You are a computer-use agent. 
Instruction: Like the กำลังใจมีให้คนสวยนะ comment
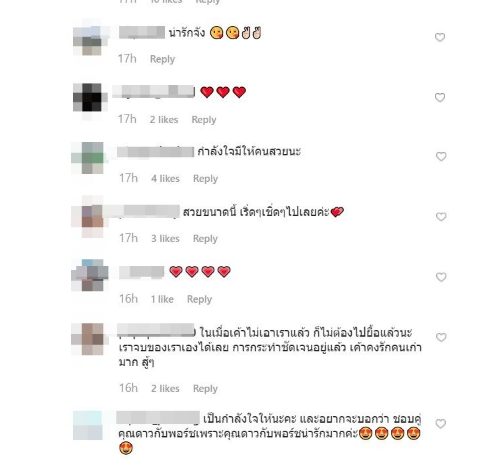click(441, 156)
